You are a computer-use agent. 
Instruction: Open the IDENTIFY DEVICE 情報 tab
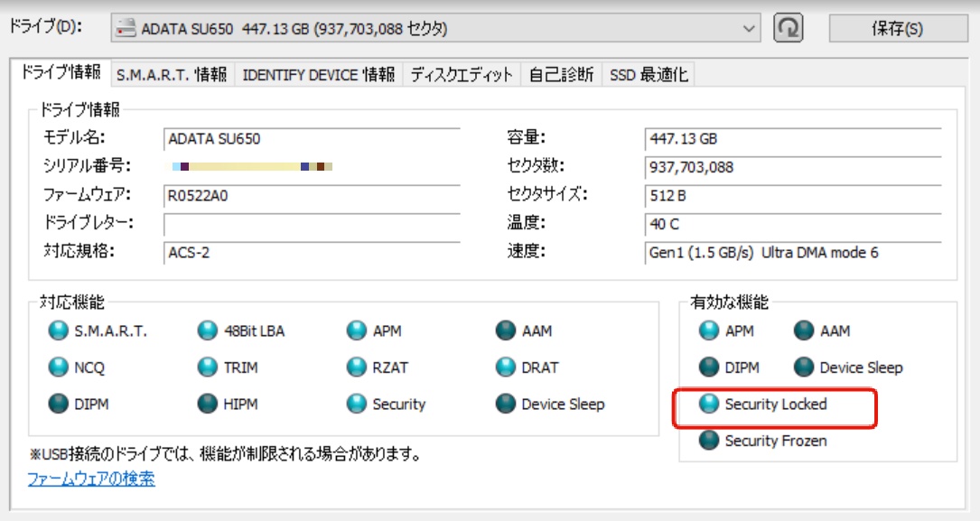[319, 74]
